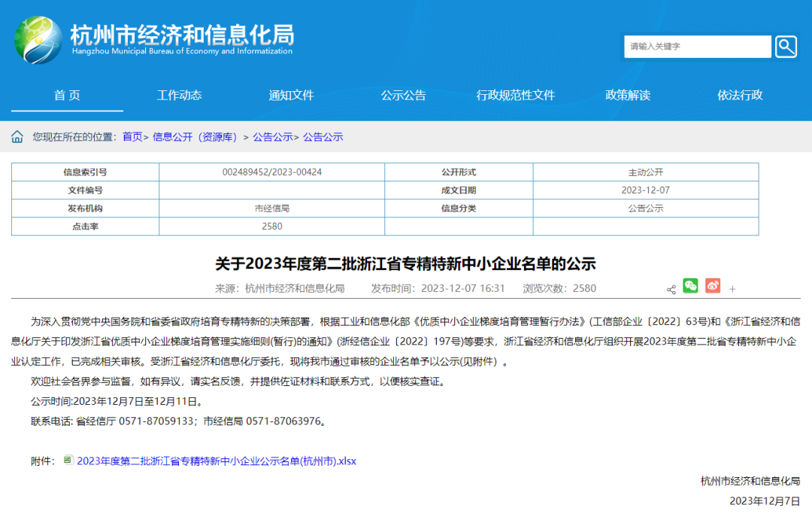
Task: Click the xlsx attachment file icon
Action: pyautogui.click(x=68, y=460)
